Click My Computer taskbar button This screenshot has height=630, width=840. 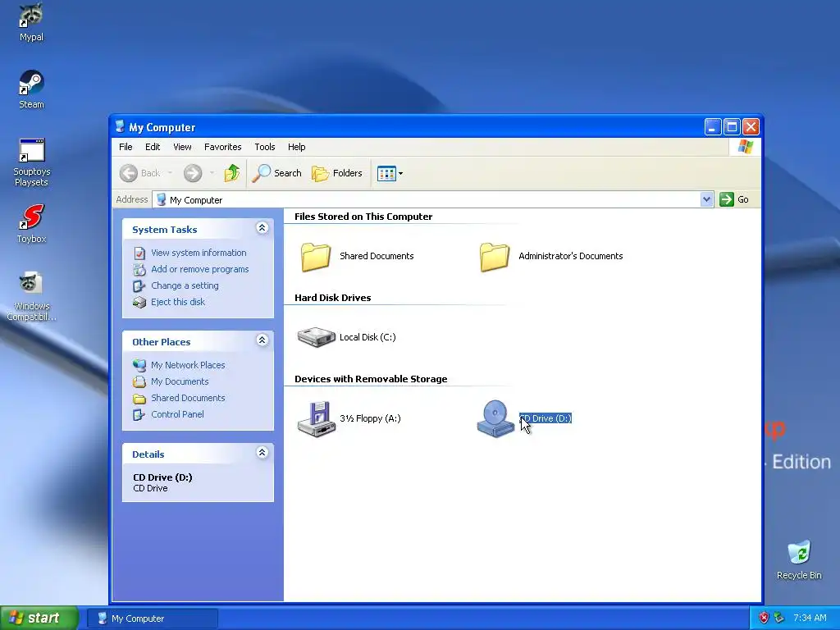153,619
